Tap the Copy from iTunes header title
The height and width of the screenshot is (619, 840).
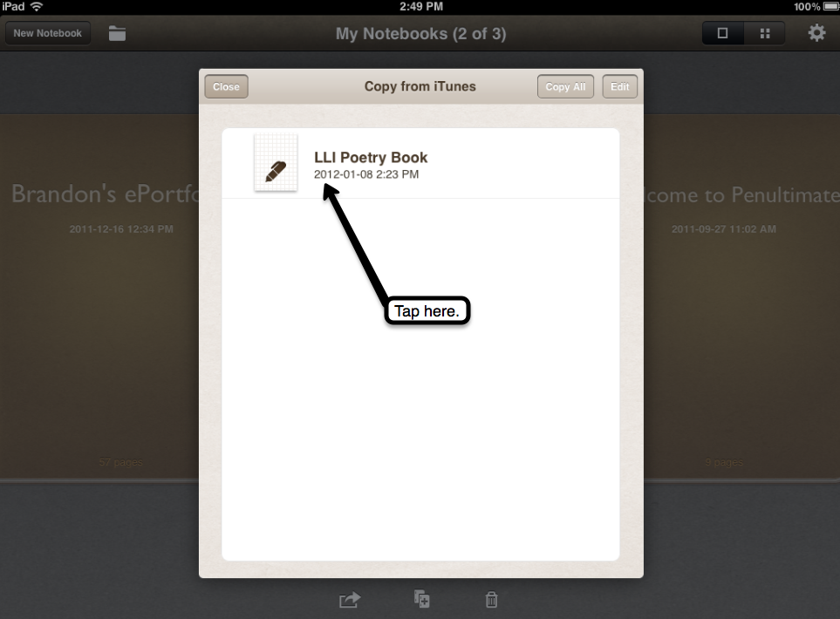coord(420,86)
